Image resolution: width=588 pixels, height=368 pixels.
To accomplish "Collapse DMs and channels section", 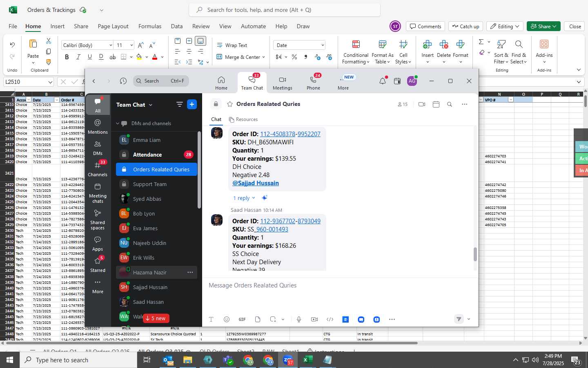I will click(118, 123).
